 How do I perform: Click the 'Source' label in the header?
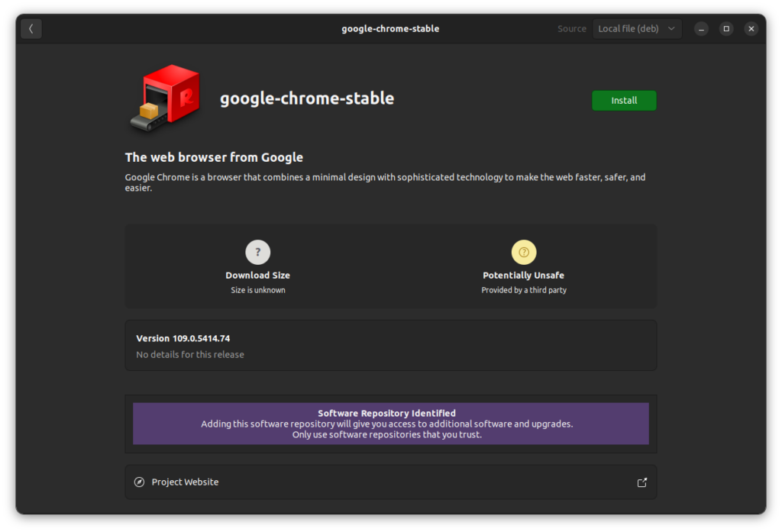(x=571, y=28)
